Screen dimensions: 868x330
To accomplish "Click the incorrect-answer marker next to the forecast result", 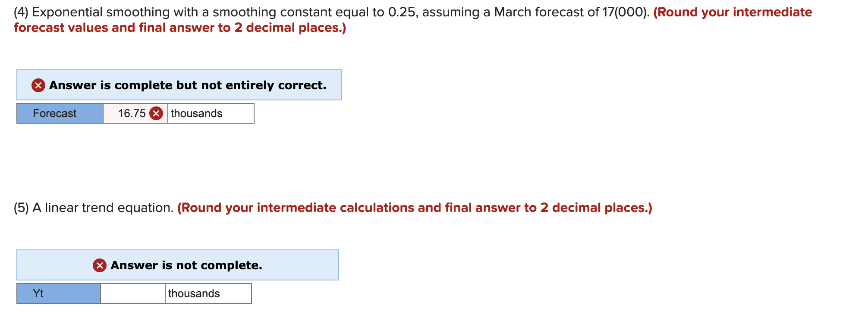I will click(156, 113).
